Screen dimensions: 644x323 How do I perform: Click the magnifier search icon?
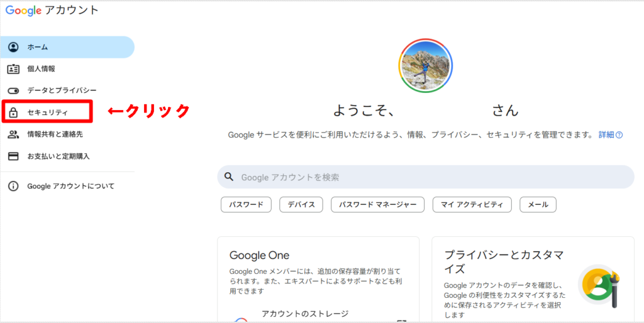[230, 177]
